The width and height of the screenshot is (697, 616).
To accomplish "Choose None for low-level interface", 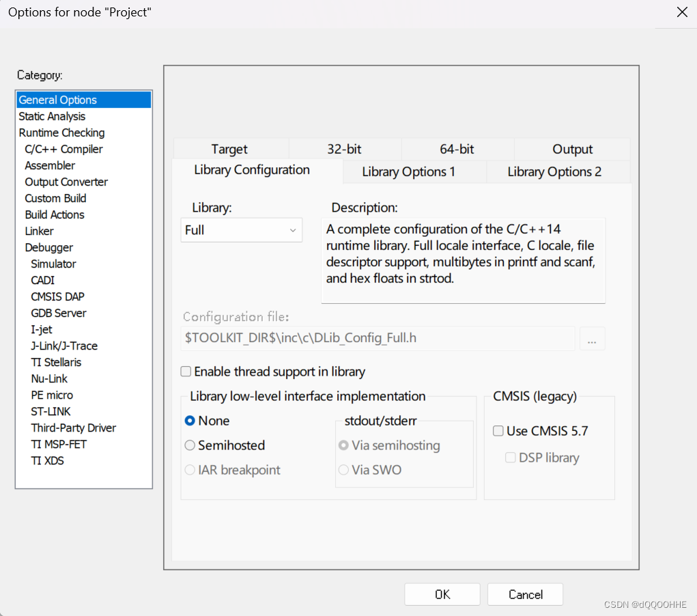I will point(188,421).
